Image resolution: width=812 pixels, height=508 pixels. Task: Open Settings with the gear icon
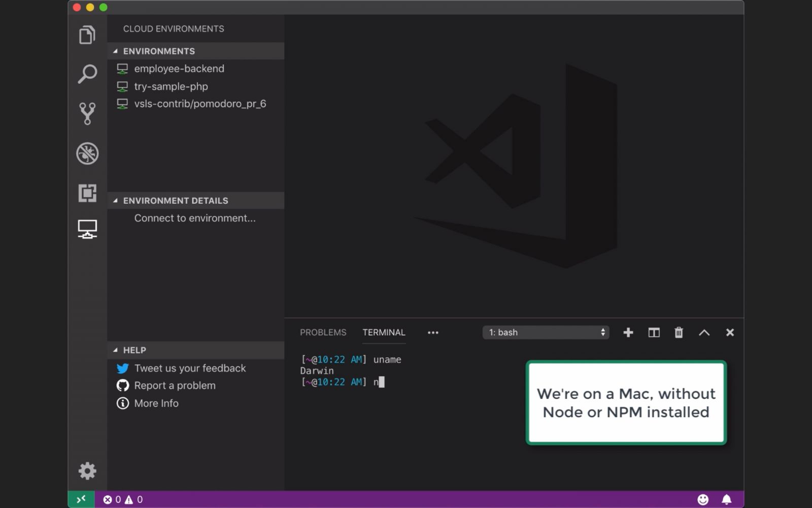(87, 471)
